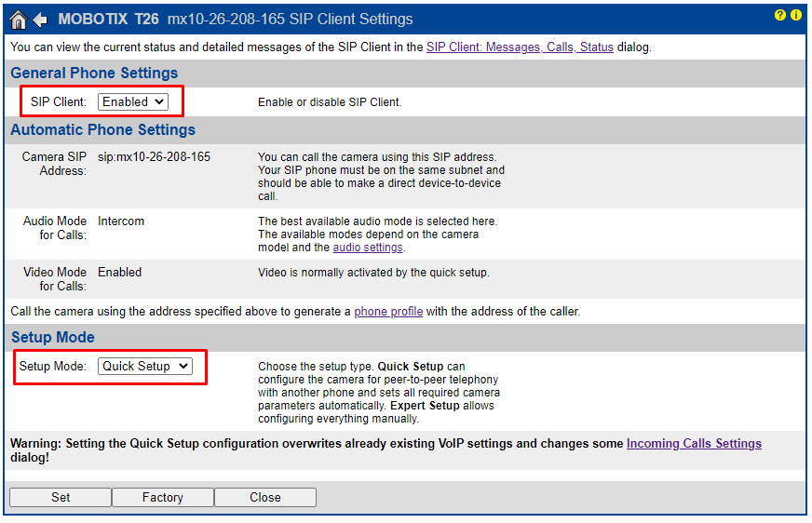Go to the camera home page icon
Screen dimensions: 812x523
click(x=18, y=20)
